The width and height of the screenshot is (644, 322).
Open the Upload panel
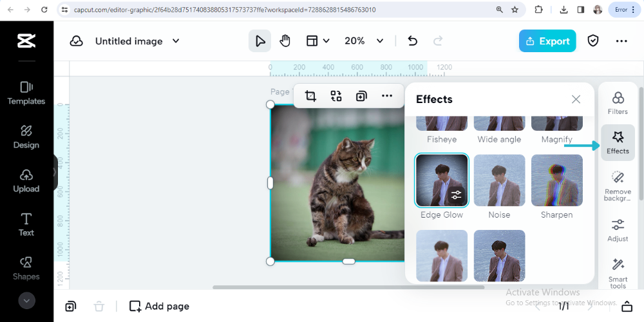[x=26, y=181]
